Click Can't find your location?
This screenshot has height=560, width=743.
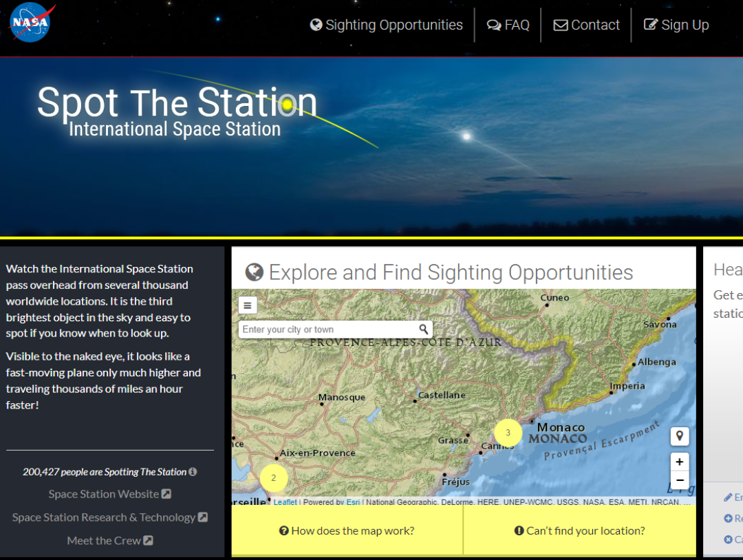[x=579, y=530]
